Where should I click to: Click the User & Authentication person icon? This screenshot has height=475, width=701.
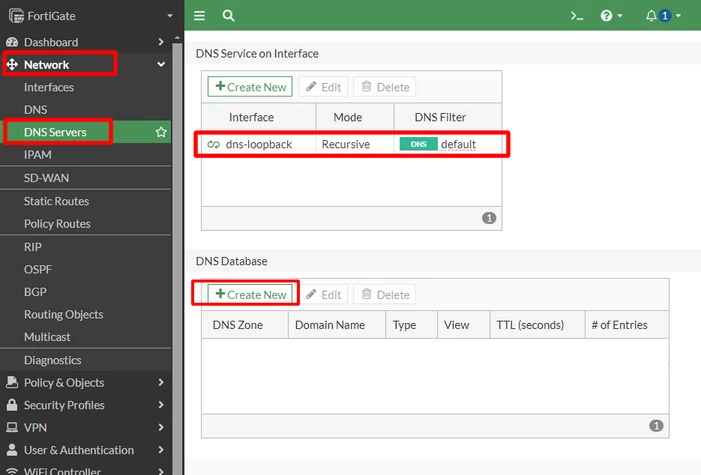(x=12, y=450)
